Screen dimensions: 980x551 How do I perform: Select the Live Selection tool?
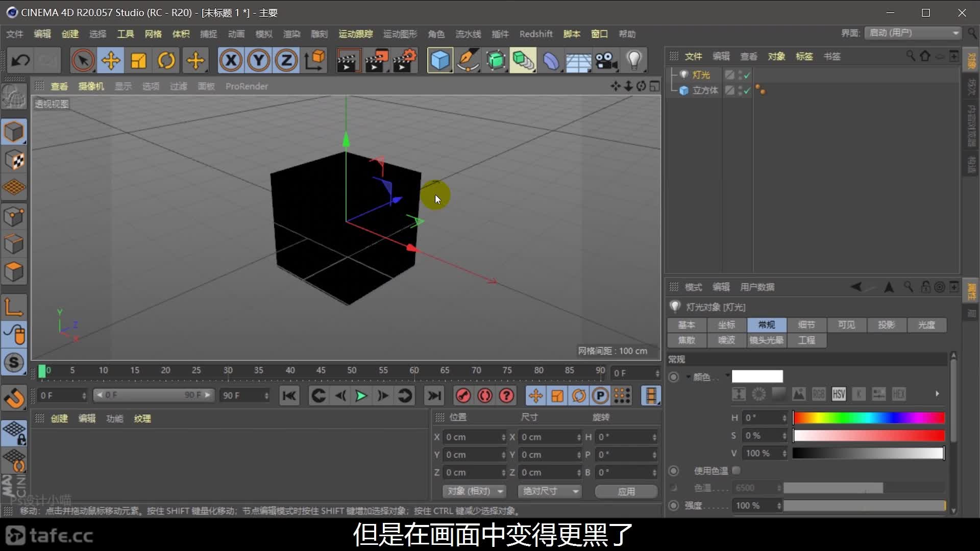coord(83,61)
